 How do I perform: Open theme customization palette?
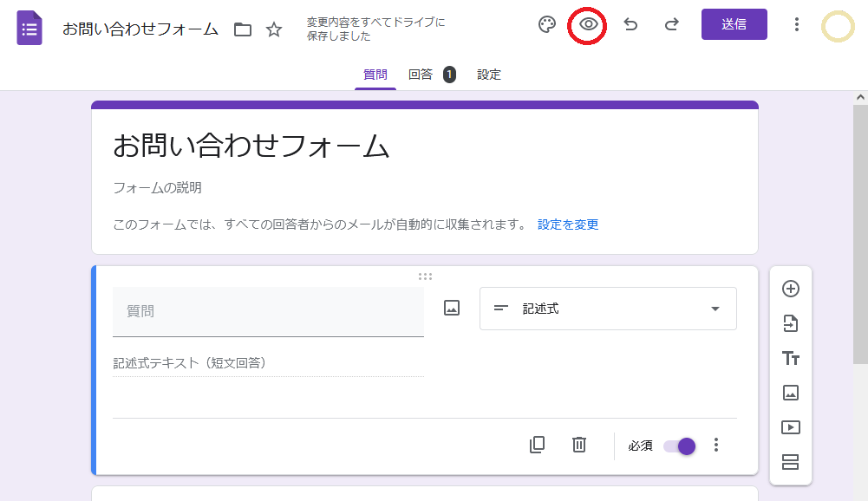pyautogui.click(x=547, y=24)
